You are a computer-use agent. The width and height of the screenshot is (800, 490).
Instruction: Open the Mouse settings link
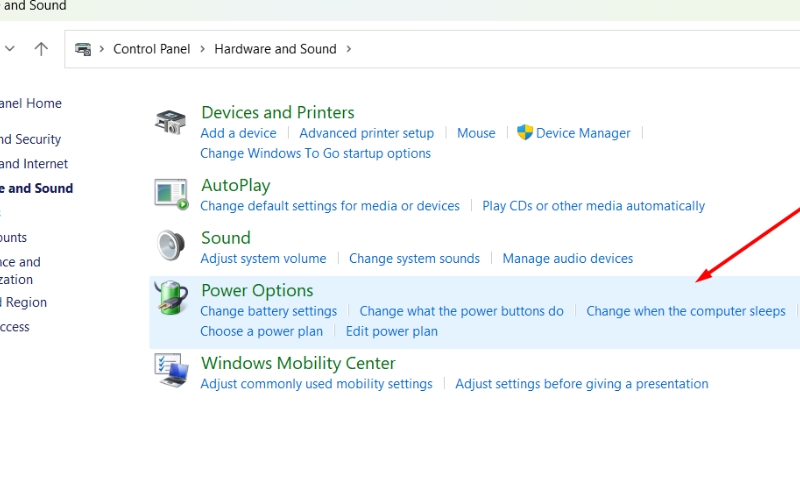click(x=476, y=133)
